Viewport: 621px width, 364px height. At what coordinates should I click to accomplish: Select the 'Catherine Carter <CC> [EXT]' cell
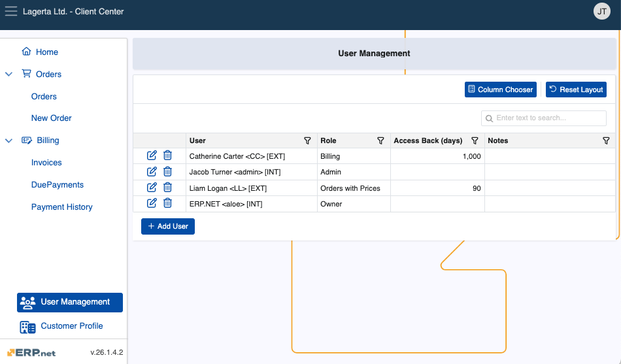tap(252, 156)
